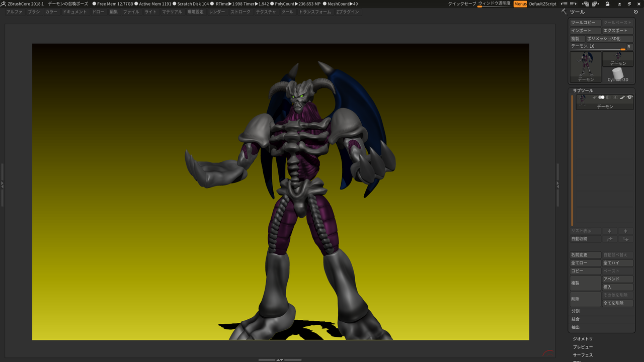Open the ブラシ menu
This screenshot has width=644, height=362.
coord(34,12)
